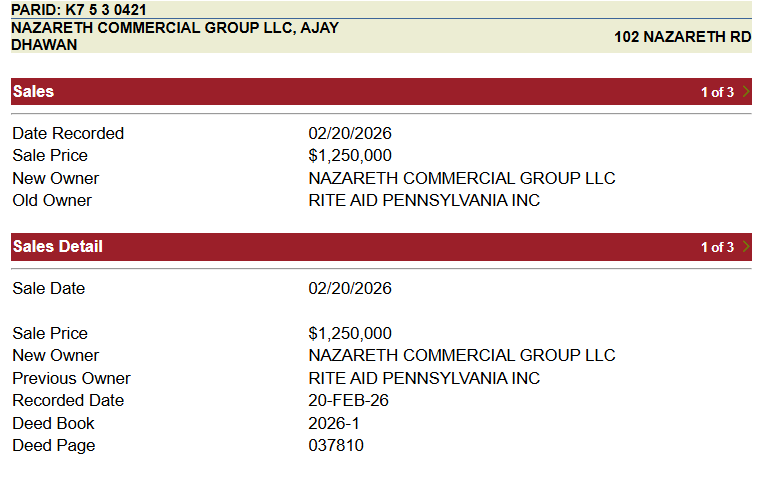Click the New Owner value in Sales Detail
The height and width of the screenshot is (479, 768).
(462, 356)
